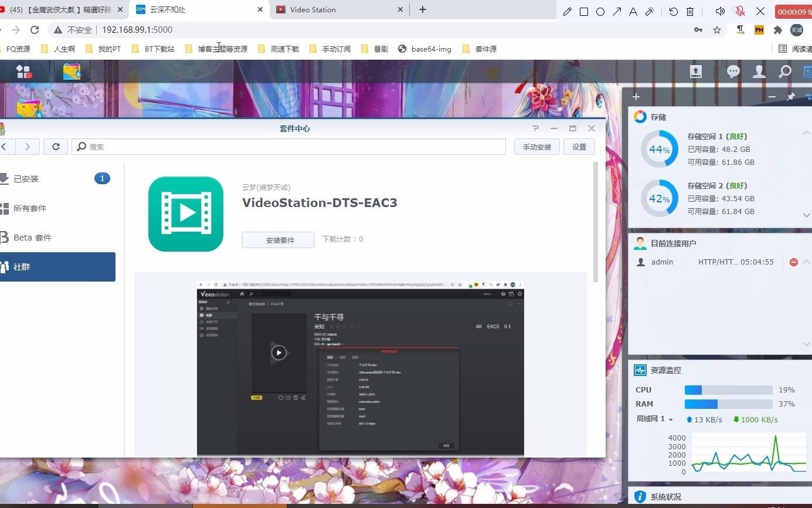Open Package Center 设置
The image size is (812, 508).
pyautogui.click(x=579, y=147)
